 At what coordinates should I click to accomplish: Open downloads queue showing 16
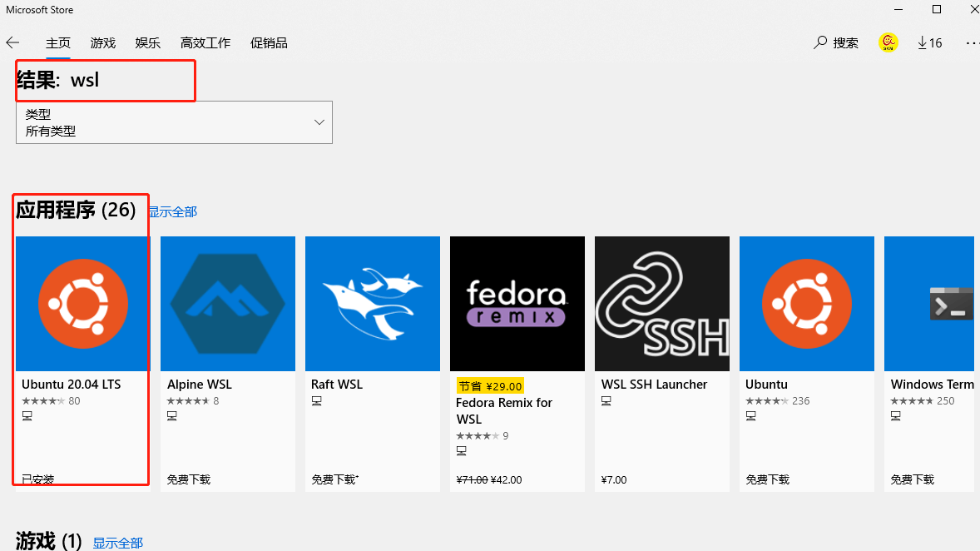click(x=930, y=42)
